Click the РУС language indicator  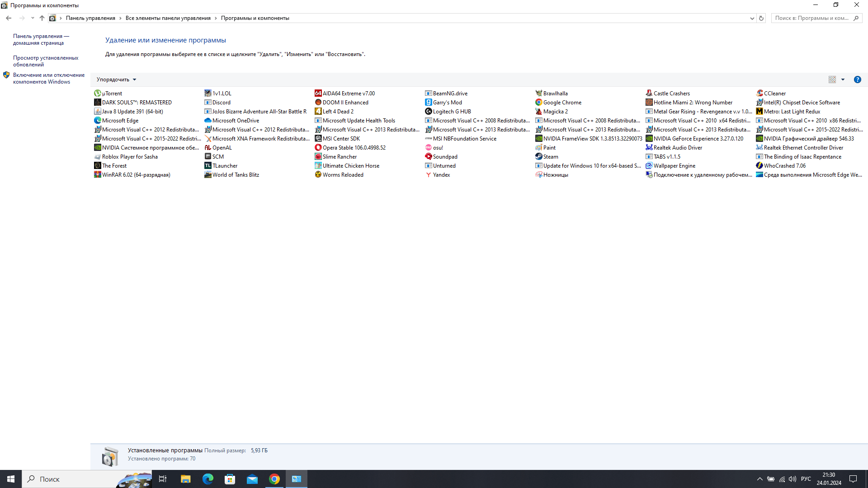806,479
